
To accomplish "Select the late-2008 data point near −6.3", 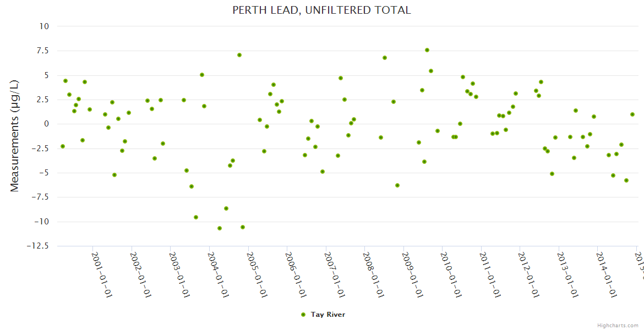I will [397, 185].
